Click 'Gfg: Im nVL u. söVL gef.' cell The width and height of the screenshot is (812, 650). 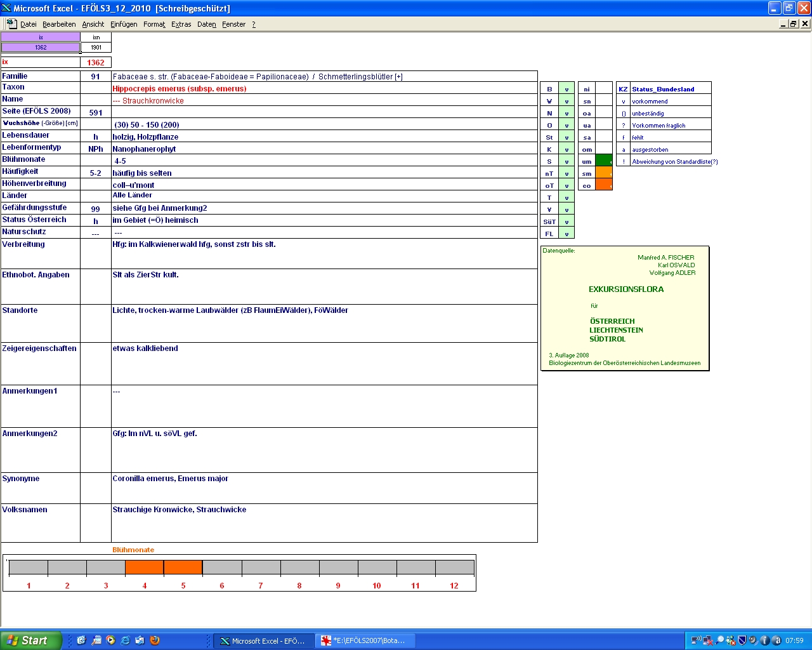click(x=324, y=450)
